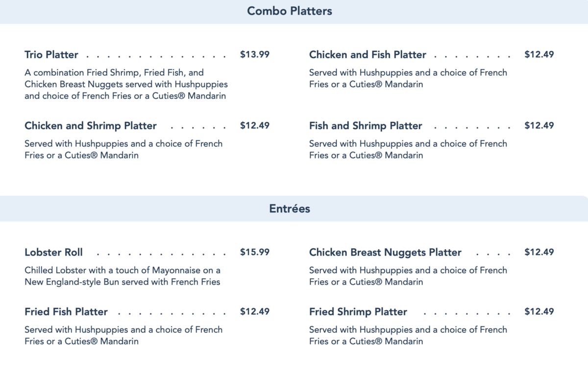Select the Entrées section header

pyautogui.click(x=290, y=209)
